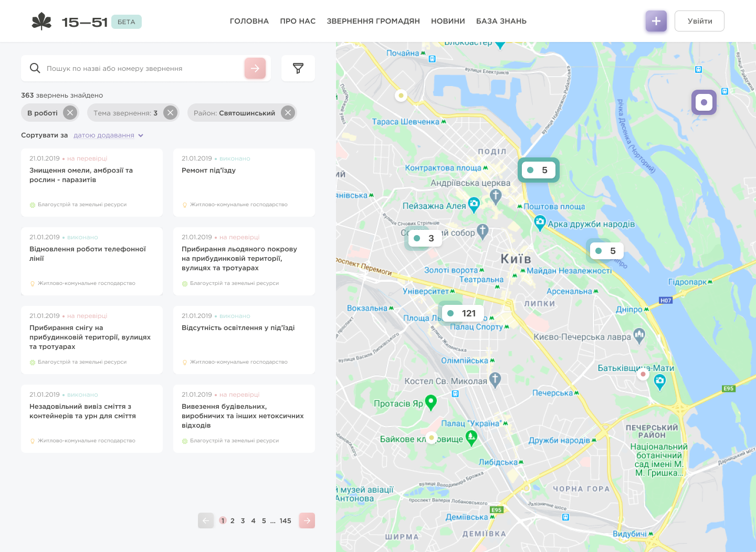Go to page 145 of results
Screen dimensions: 756x552
[x=285, y=521]
